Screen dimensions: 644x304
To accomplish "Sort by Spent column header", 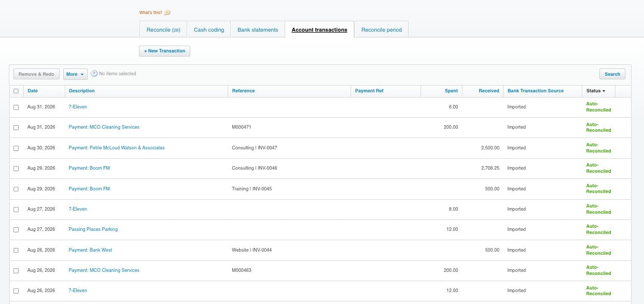I will click(x=451, y=91).
